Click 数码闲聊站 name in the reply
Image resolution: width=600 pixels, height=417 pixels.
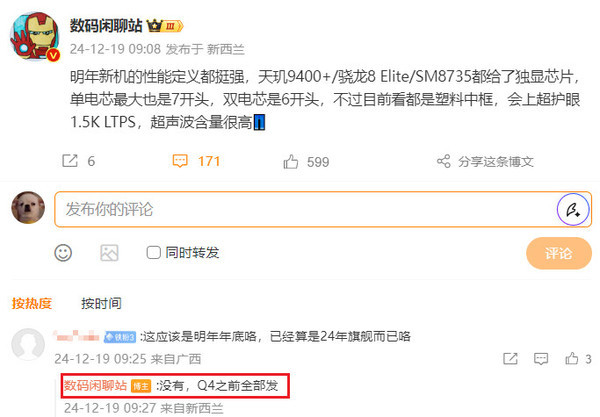(95, 386)
